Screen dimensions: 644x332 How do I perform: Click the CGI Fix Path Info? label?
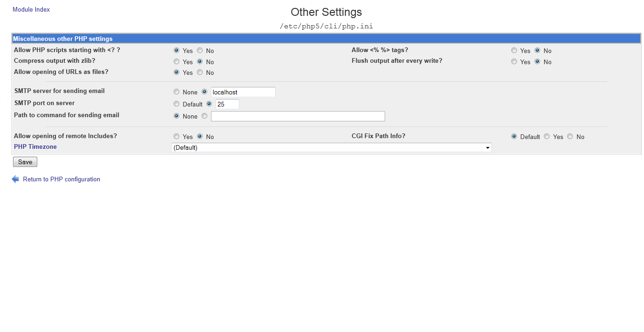pyautogui.click(x=379, y=136)
